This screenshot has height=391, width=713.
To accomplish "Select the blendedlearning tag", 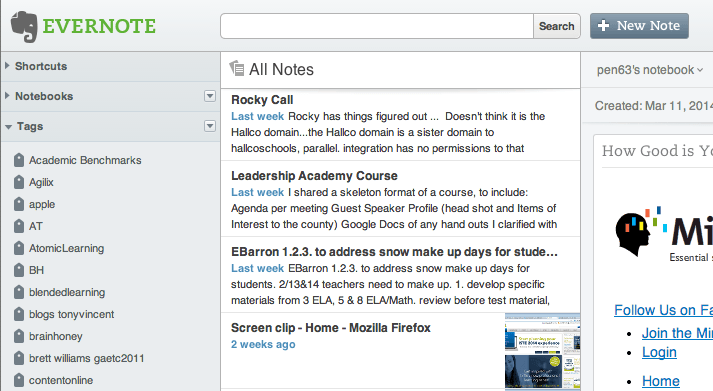I will (x=67, y=292).
